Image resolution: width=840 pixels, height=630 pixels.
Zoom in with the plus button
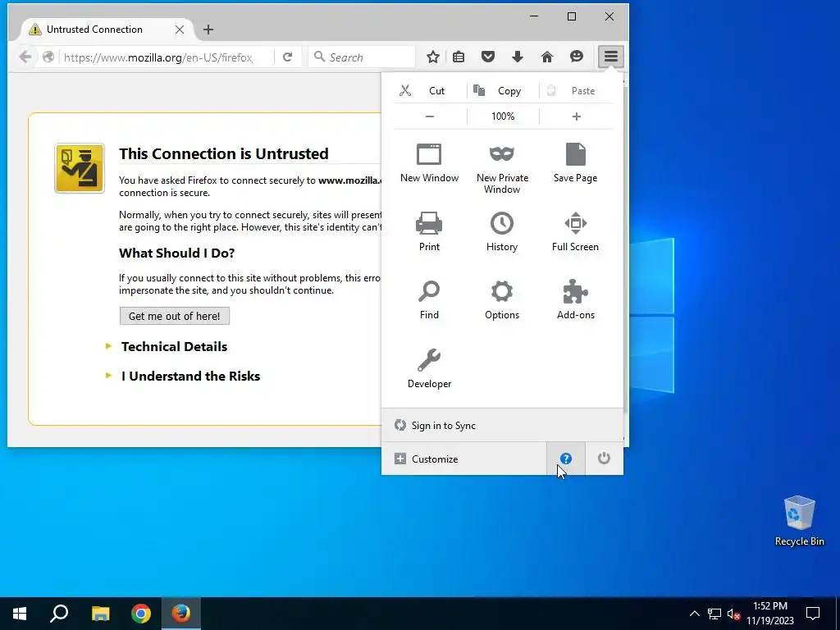[x=577, y=116]
